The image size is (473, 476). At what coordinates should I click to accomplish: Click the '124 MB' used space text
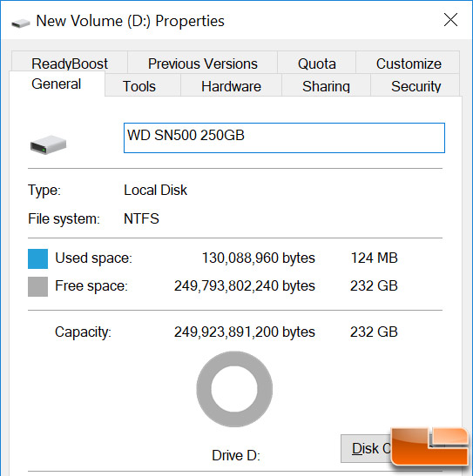pos(375,258)
